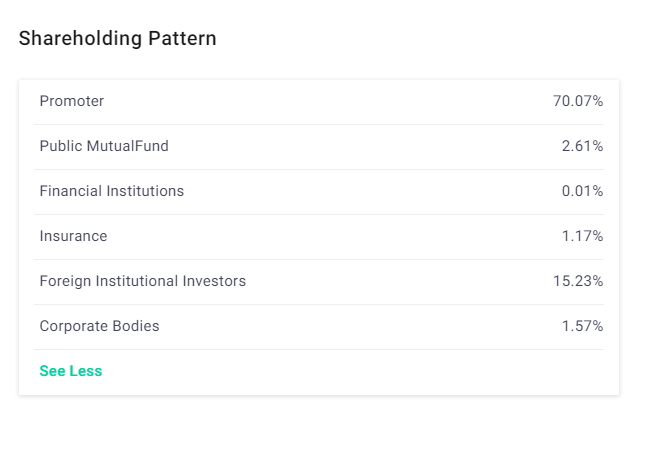Select the Promoter row label
672x452 pixels.
[x=72, y=101]
